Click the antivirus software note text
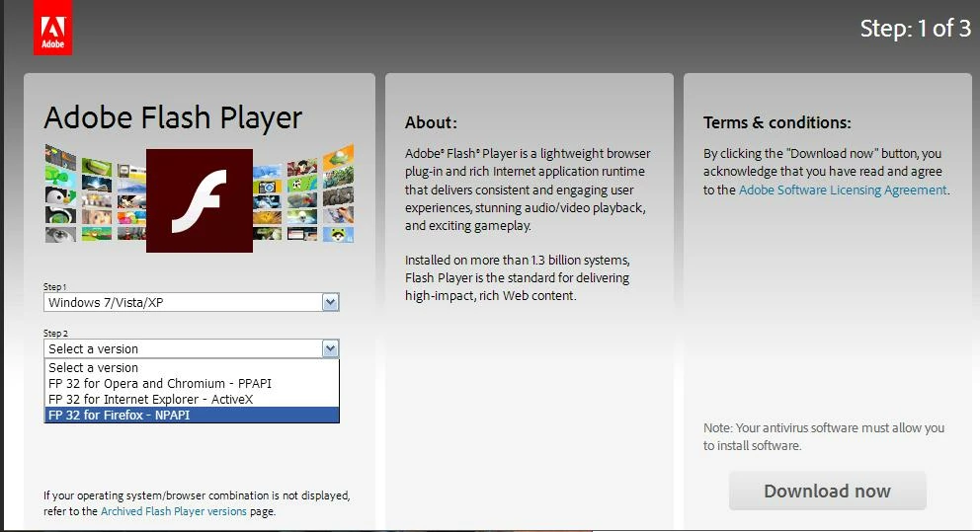This screenshot has height=532, width=980. [823, 436]
